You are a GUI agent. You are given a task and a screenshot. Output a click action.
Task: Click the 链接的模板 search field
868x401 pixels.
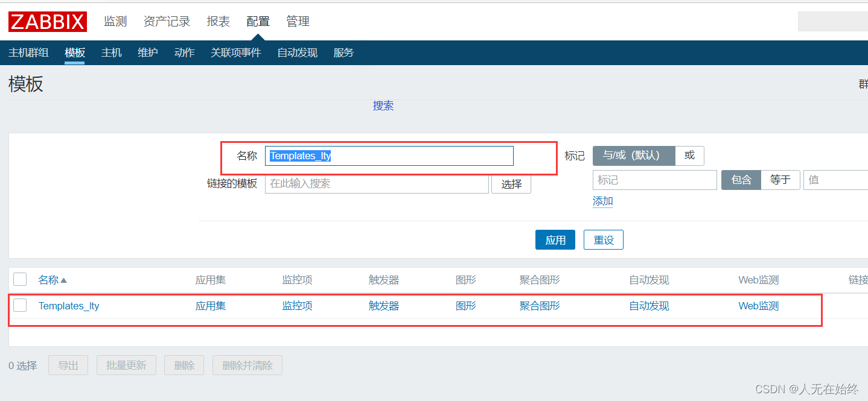pyautogui.click(x=377, y=183)
